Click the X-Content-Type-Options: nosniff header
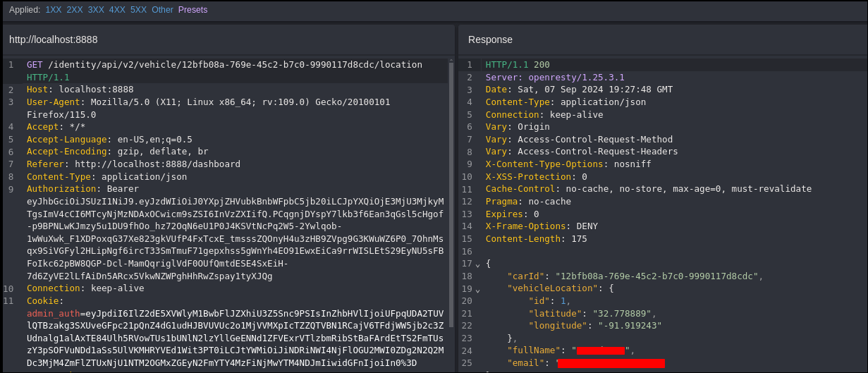This screenshot has width=868, height=373. (568, 164)
